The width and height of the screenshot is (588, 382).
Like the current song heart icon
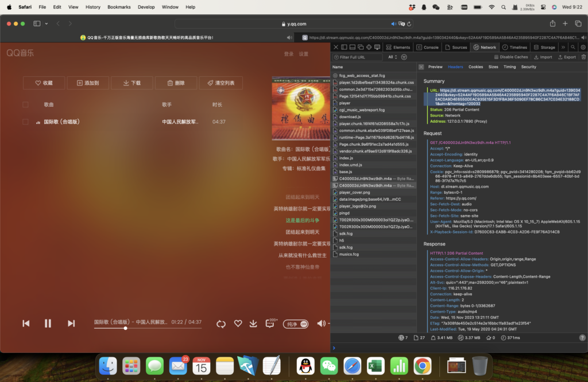[238, 323]
